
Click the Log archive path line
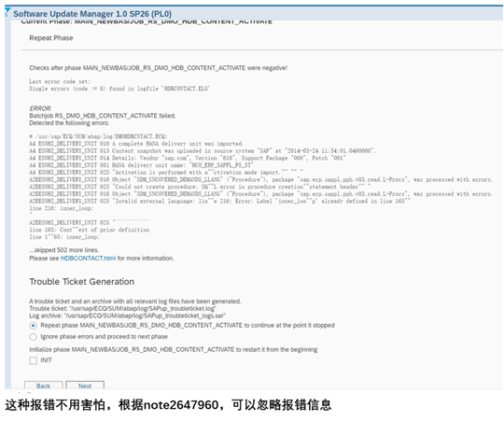point(127,316)
